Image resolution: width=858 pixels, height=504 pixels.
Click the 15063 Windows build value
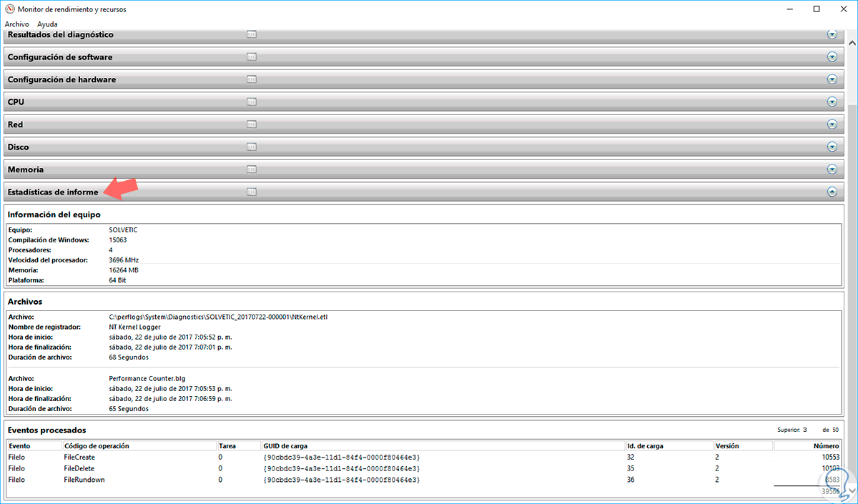click(117, 239)
